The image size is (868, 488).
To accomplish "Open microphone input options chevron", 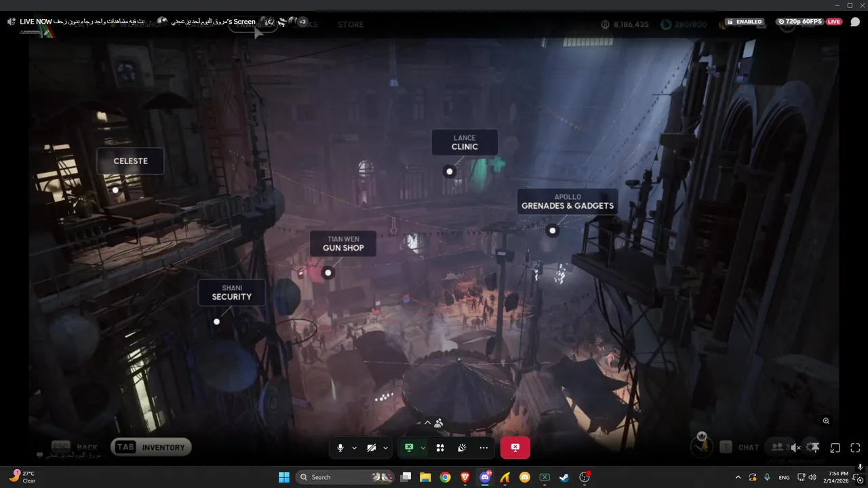I will [x=354, y=448].
